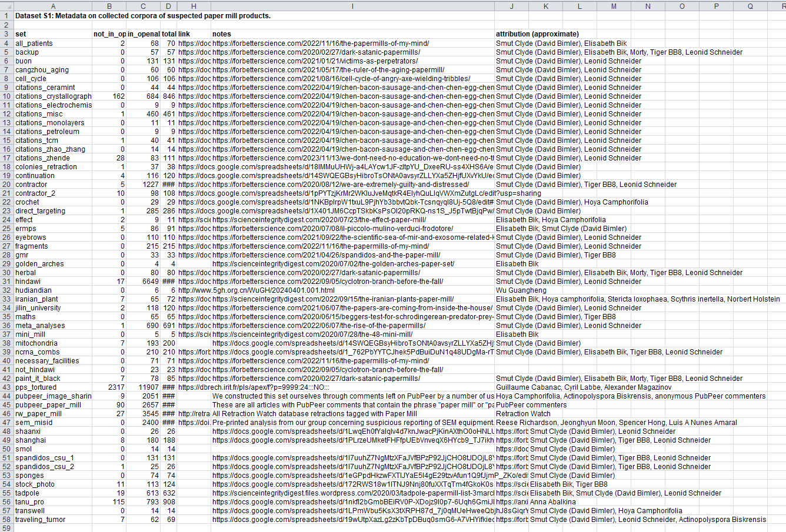Click the 'tanu_pro' set cell
The width and height of the screenshot is (786, 532).
tap(29, 502)
